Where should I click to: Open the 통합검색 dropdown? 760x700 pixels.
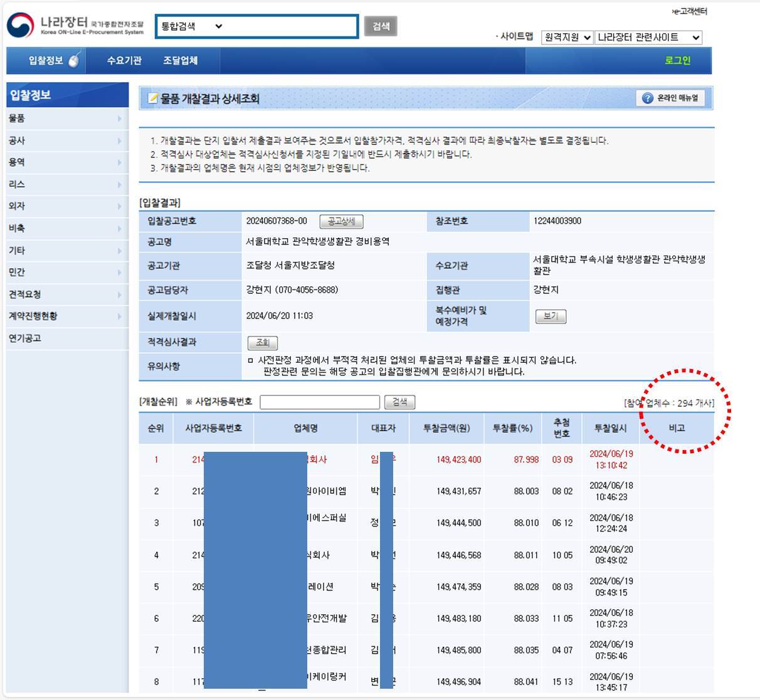(x=192, y=26)
